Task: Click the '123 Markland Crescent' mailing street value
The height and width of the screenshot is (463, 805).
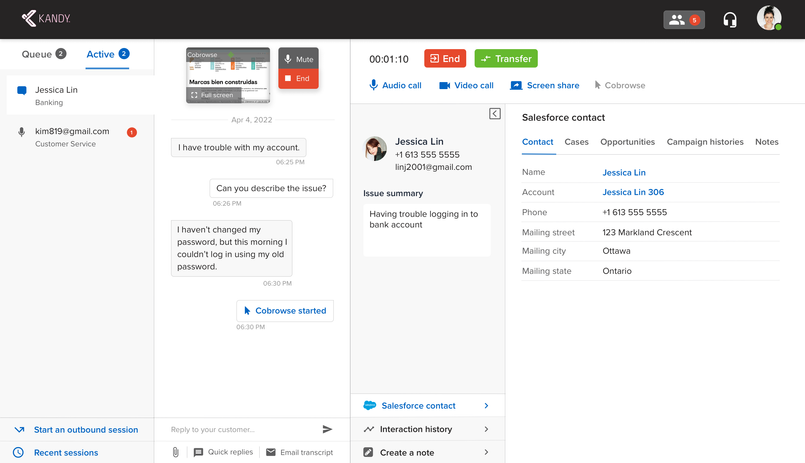Action: point(647,232)
